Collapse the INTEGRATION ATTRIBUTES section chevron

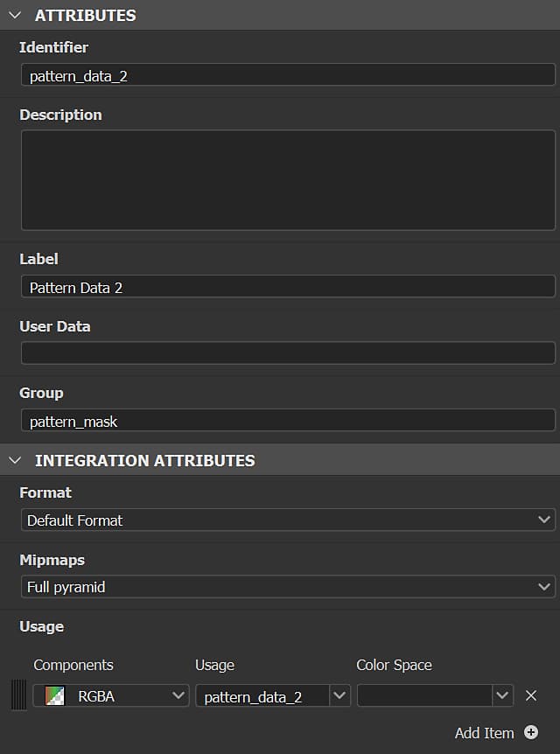14,460
